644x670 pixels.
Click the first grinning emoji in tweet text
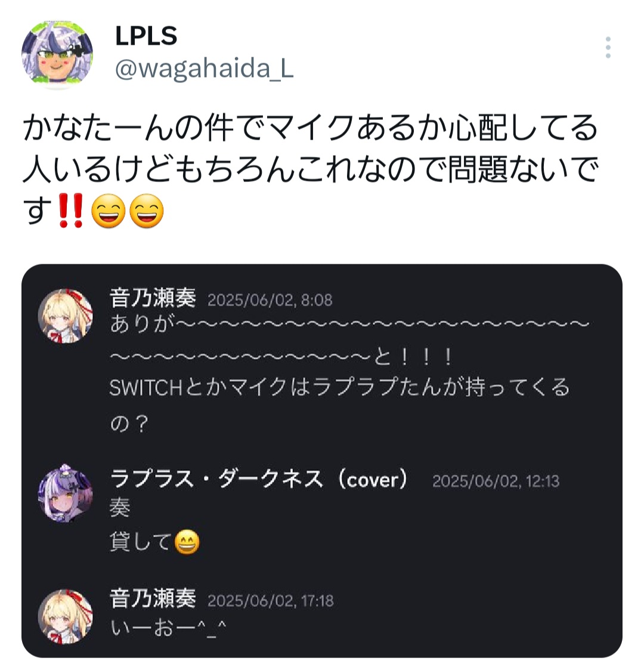tap(109, 211)
